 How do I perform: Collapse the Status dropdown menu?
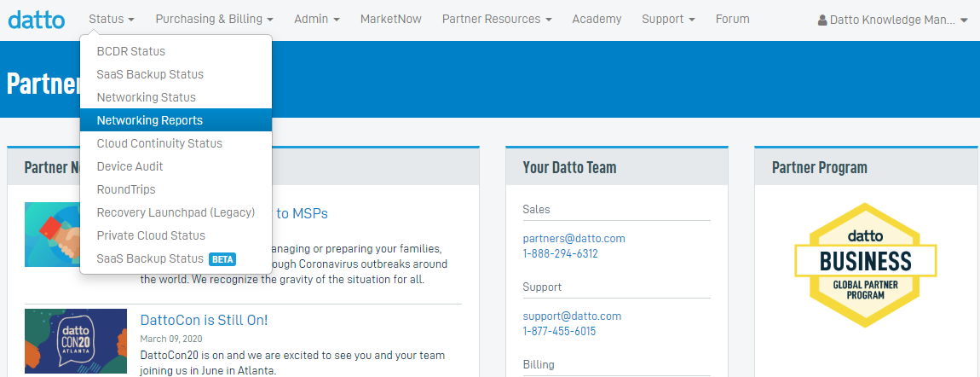[112, 19]
